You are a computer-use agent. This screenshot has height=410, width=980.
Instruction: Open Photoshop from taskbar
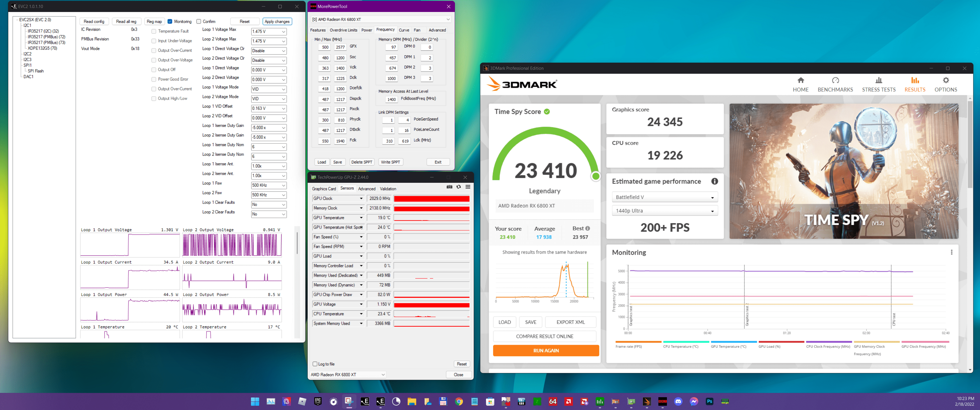point(709,401)
